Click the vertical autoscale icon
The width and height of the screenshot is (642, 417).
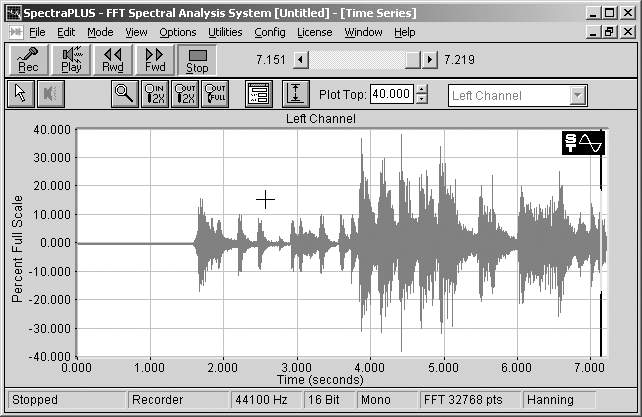coord(294,95)
